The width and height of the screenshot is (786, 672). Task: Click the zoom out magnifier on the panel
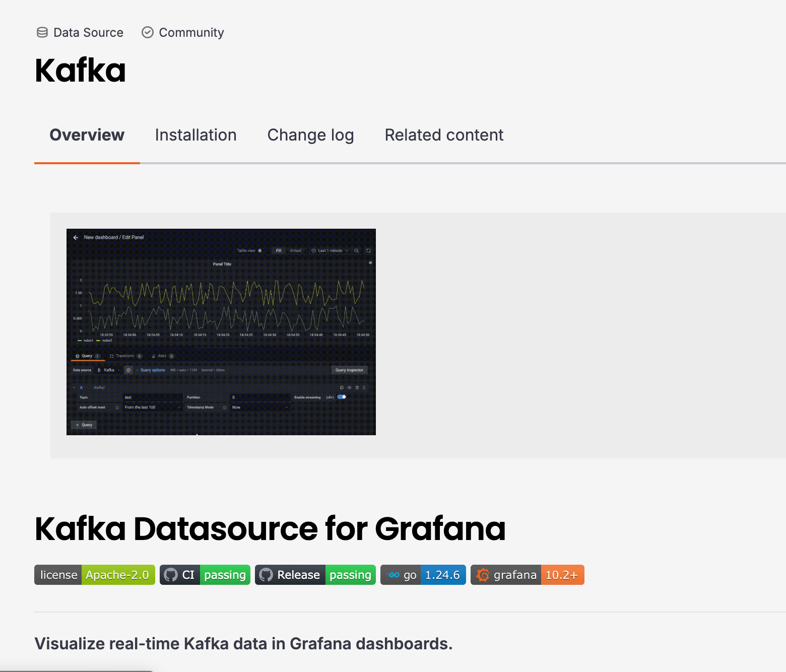click(x=356, y=250)
